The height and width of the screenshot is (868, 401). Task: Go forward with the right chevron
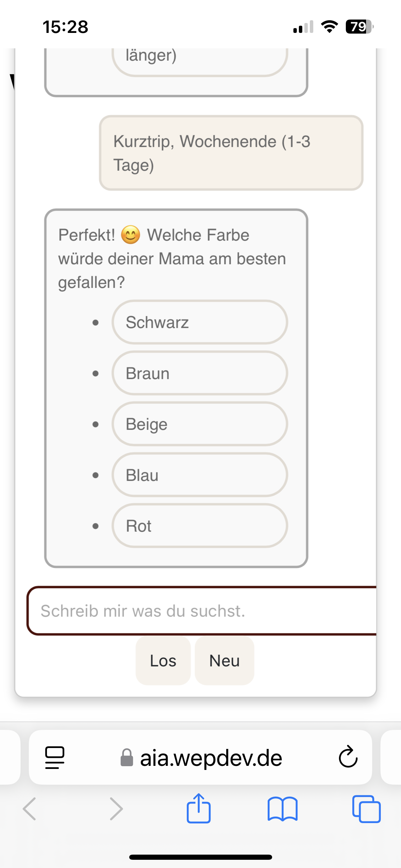(116, 809)
